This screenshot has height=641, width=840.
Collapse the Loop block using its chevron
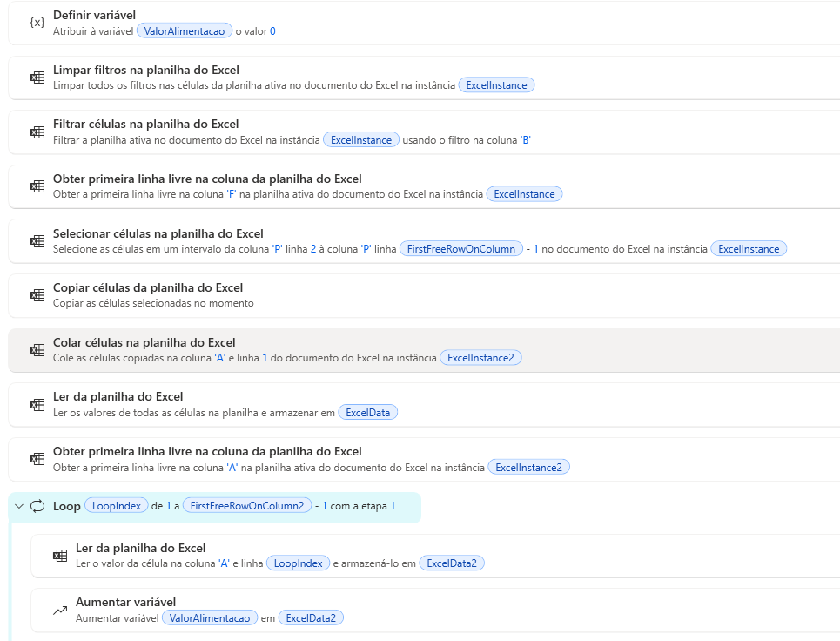(19, 506)
